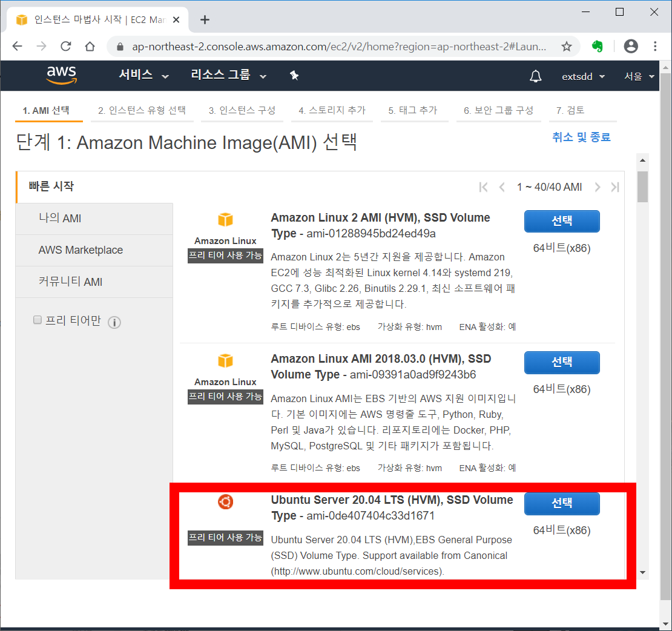View the site lock security icon
Viewport: 672px width, 631px height.
(x=120, y=46)
